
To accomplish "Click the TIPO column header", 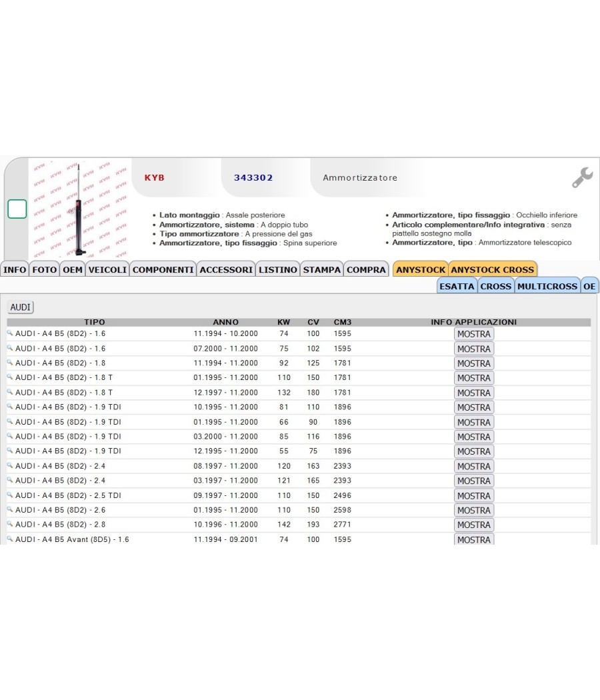I will [95, 322].
